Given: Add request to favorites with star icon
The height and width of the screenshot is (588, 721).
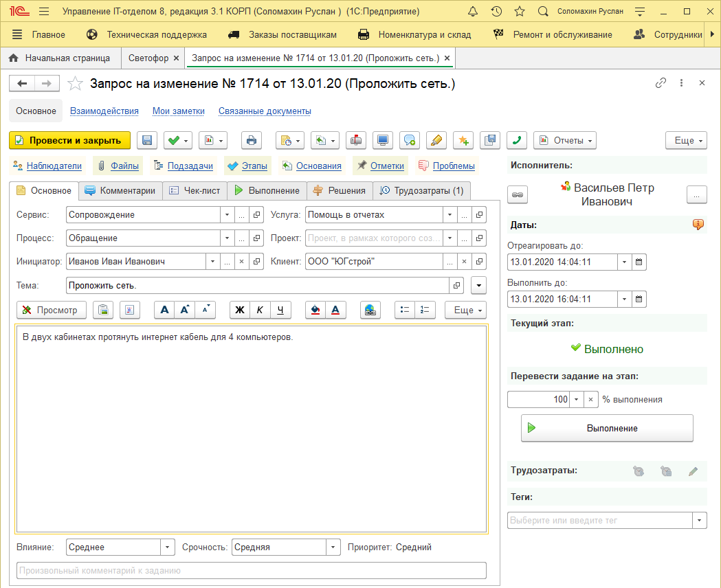Looking at the screenshot, I should [x=75, y=83].
